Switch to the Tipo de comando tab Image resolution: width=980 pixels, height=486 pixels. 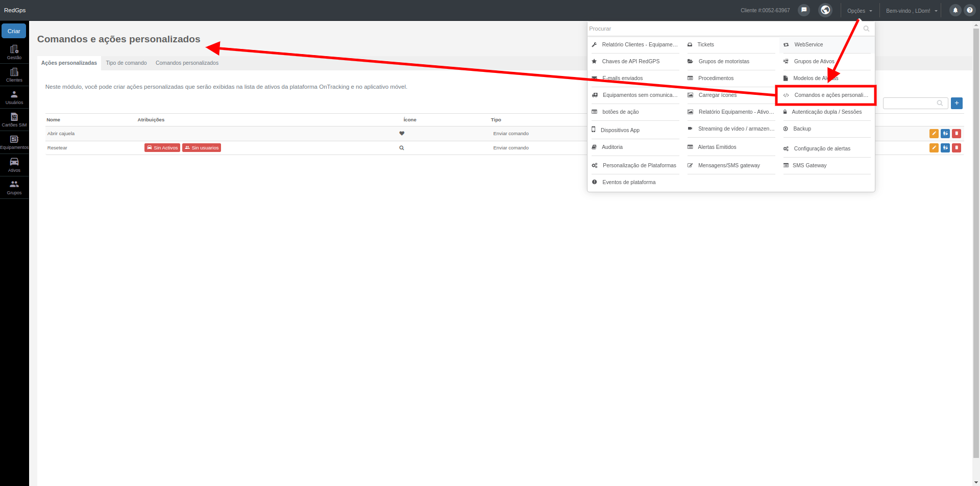tap(126, 63)
